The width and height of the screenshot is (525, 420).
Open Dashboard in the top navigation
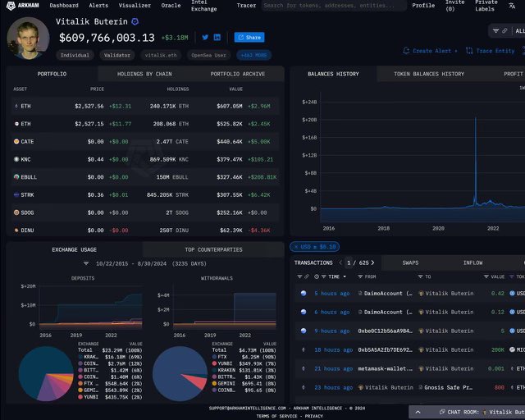tap(64, 6)
